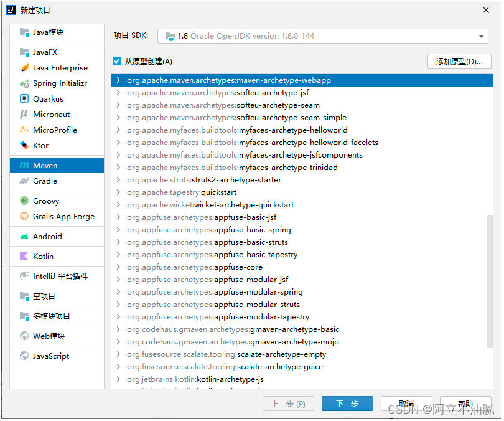Click the Ktor diamond icon
The height and width of the screenshot is (421, 504).
[x=24, y=145]
